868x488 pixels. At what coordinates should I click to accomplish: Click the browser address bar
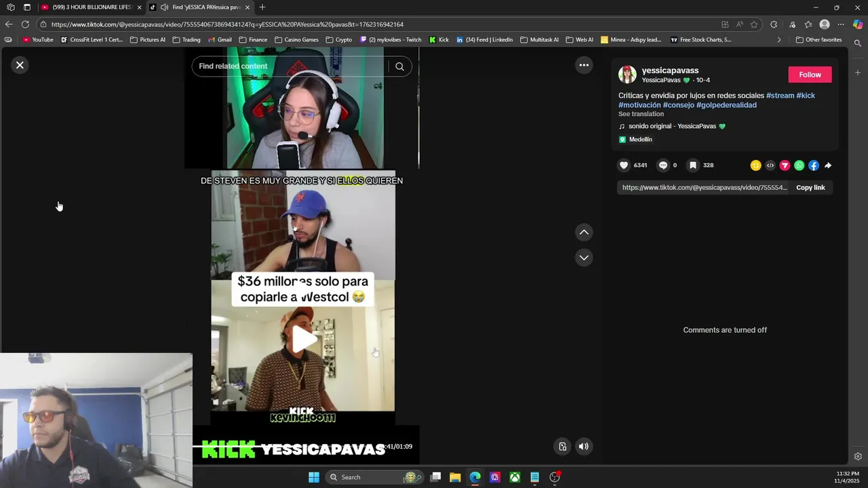[380, 24]
